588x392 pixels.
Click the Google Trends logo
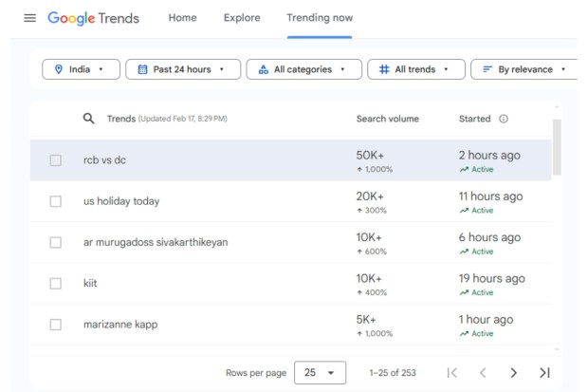point(93,18)
